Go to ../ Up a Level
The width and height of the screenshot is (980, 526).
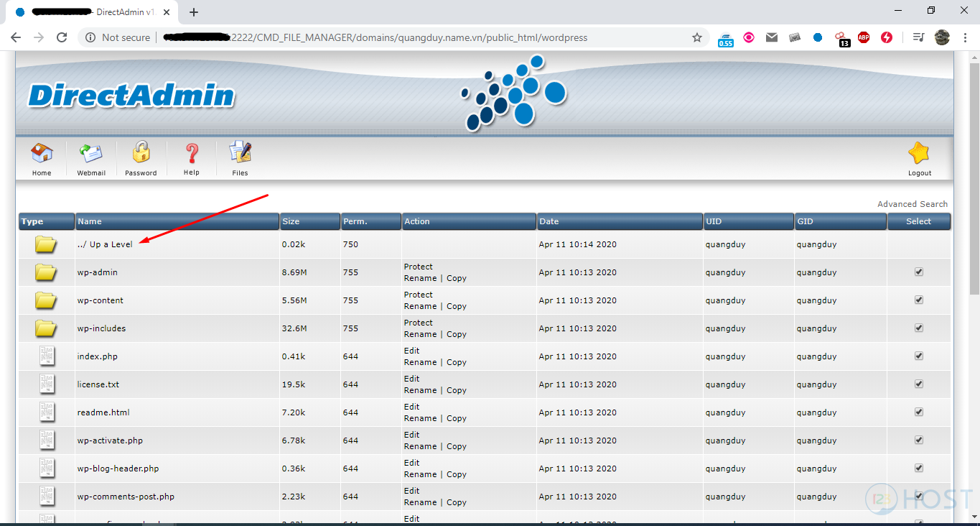105,244
